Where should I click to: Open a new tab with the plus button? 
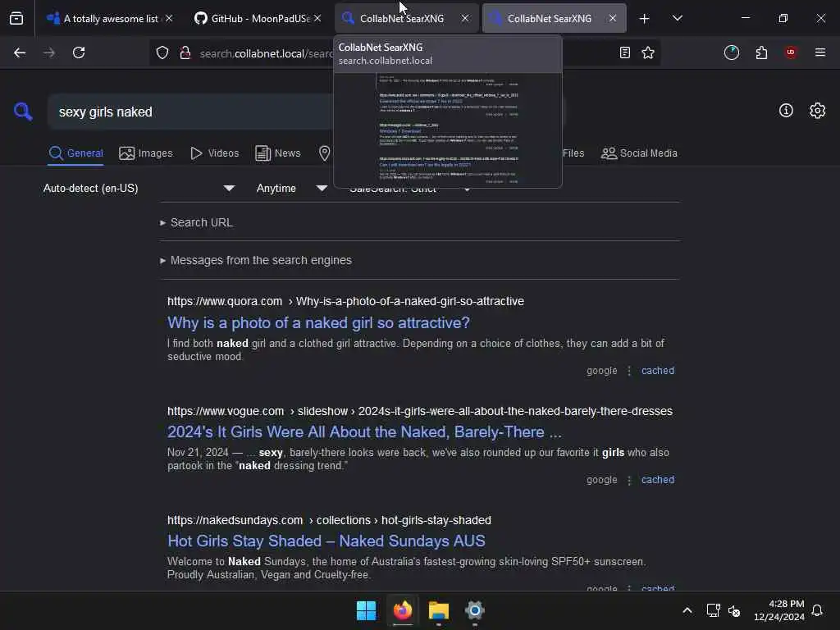click(645, 19)
